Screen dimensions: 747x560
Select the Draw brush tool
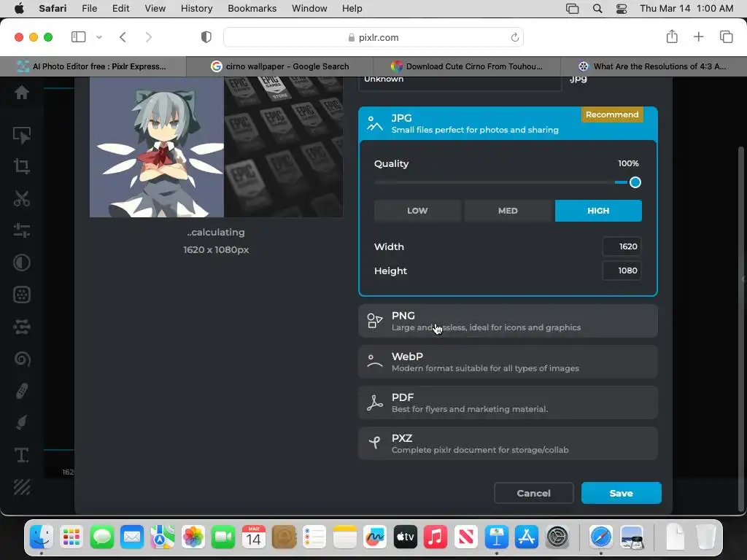[21, 423]
